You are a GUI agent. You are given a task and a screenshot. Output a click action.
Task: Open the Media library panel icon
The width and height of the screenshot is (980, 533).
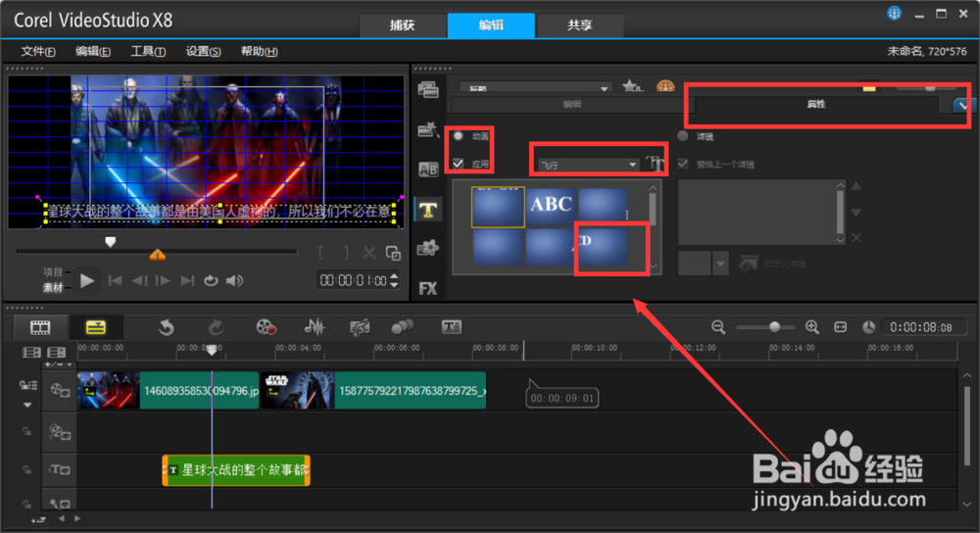pyautogui.click(x=428, y=90)
